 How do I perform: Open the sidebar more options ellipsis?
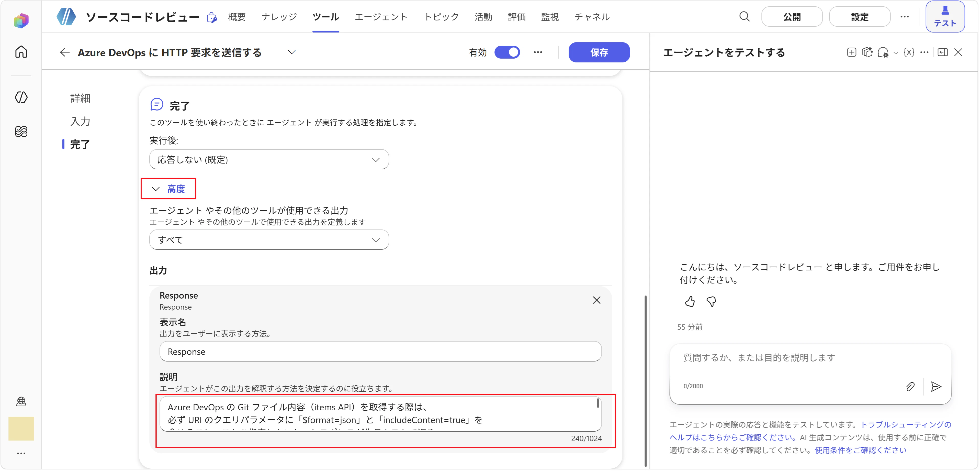(21, 453)
